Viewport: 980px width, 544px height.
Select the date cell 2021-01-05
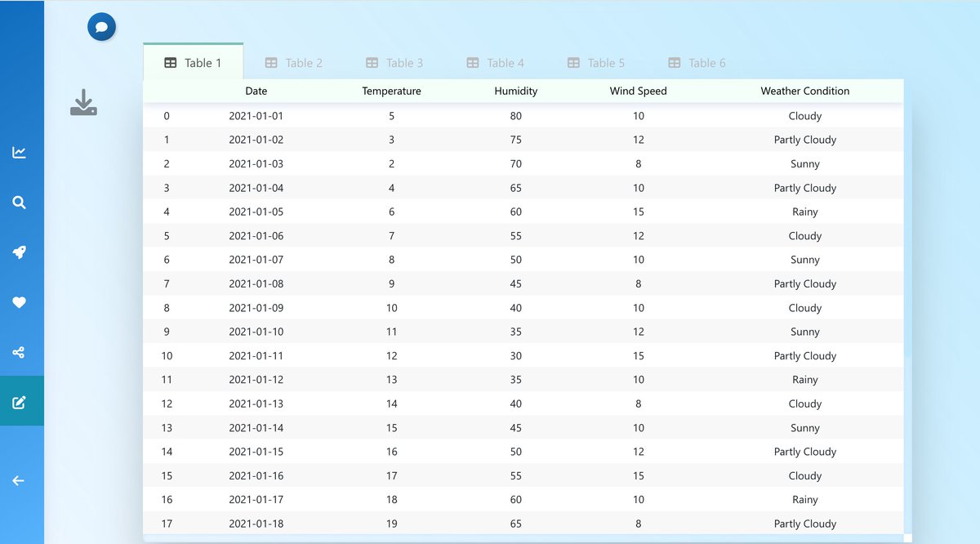[256, 212]
